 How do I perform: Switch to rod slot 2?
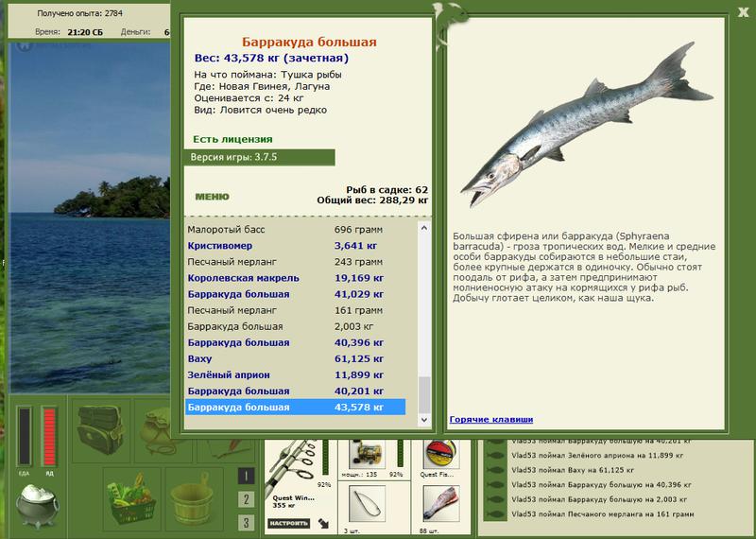246,499
